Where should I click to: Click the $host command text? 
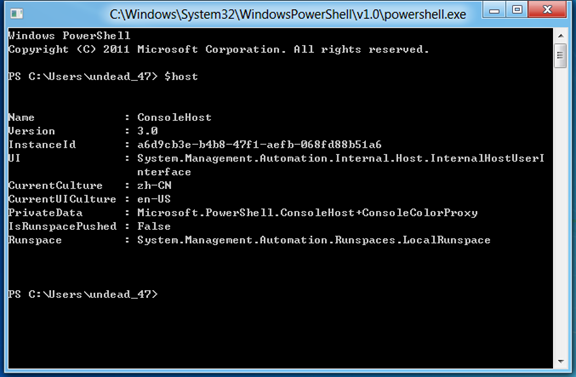pyautogui.click(x=181, y=76)
